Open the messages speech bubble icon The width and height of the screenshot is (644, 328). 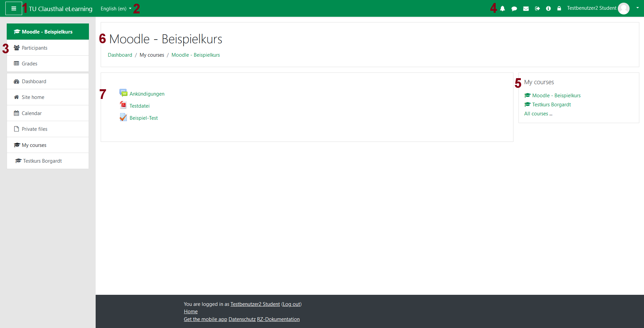514,9
